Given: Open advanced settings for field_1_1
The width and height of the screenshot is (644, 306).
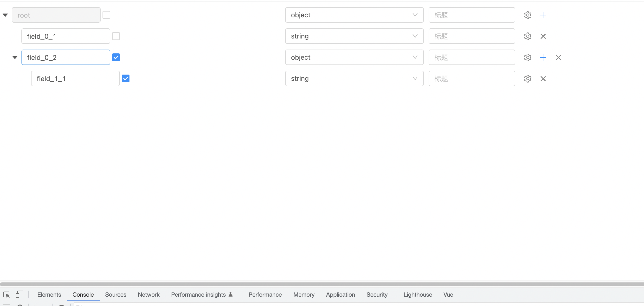Looking at the screenshot, I should point(528,79).
